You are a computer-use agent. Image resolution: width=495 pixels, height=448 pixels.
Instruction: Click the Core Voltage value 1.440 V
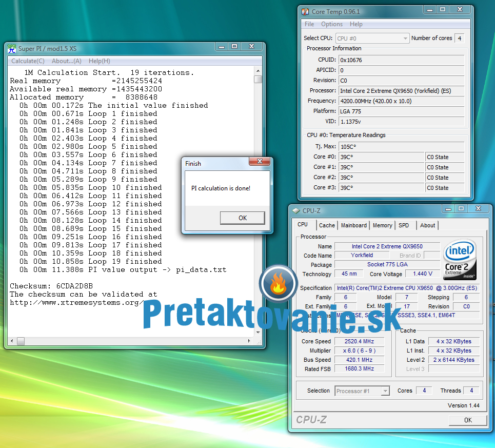(x=422, y=274)
